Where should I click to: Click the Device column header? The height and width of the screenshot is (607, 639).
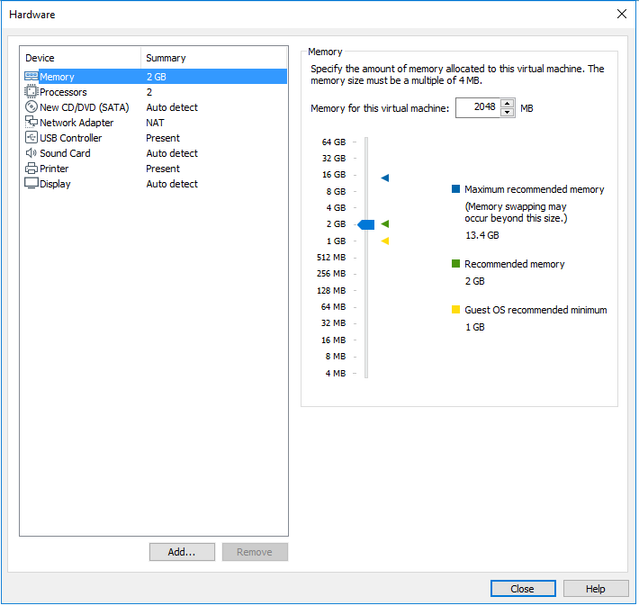[x=40, y=58]
